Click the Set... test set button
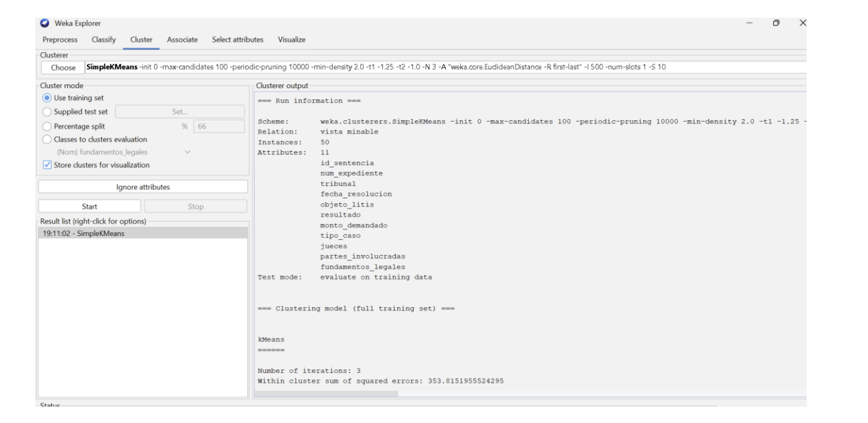 (x=180, y=112)
